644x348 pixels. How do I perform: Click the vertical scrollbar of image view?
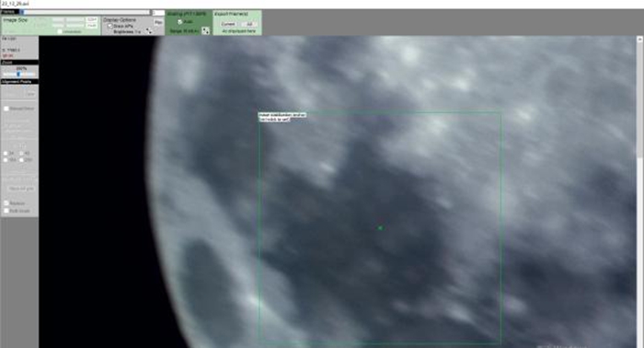[x=639, y=191]
